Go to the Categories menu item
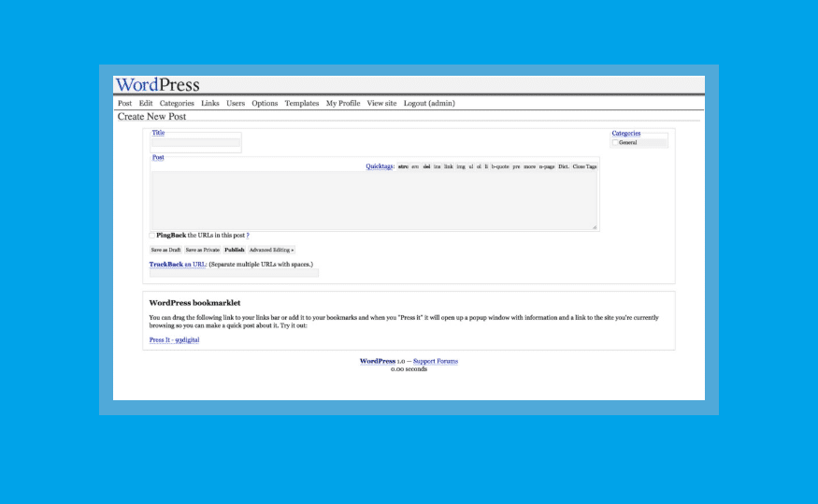818x504 pixels. coord(177,103)
